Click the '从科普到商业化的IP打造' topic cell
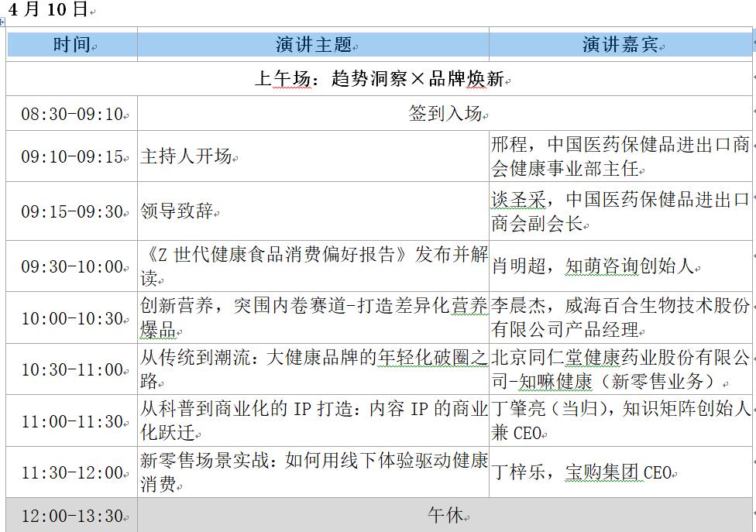This screenshot has width=756, height=532. tap(314, 420)
